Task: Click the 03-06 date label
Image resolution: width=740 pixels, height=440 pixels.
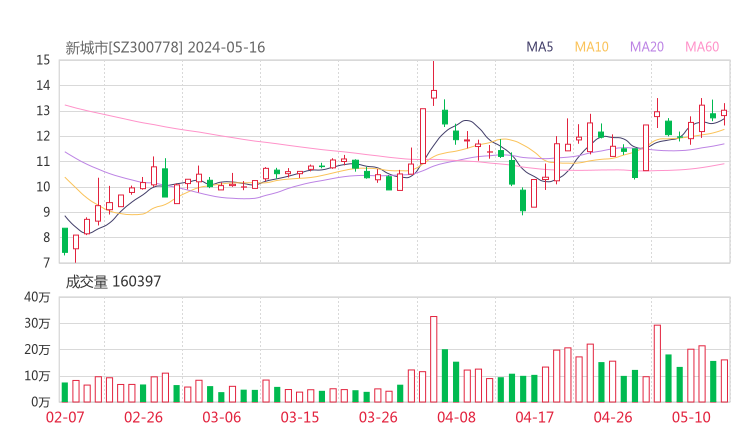Action: (221, 417)
